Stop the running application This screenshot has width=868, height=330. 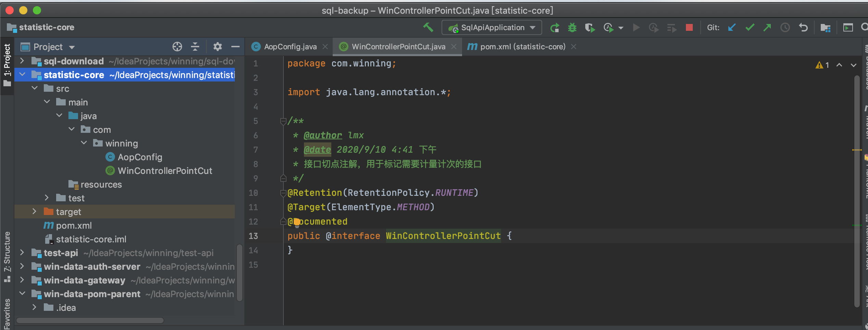click(689, 27)
